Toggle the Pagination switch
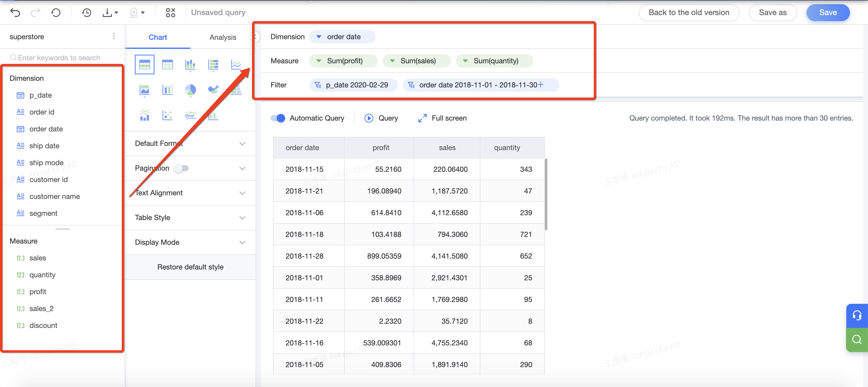Screen dimensions: 868x387 tap(182, 168)
